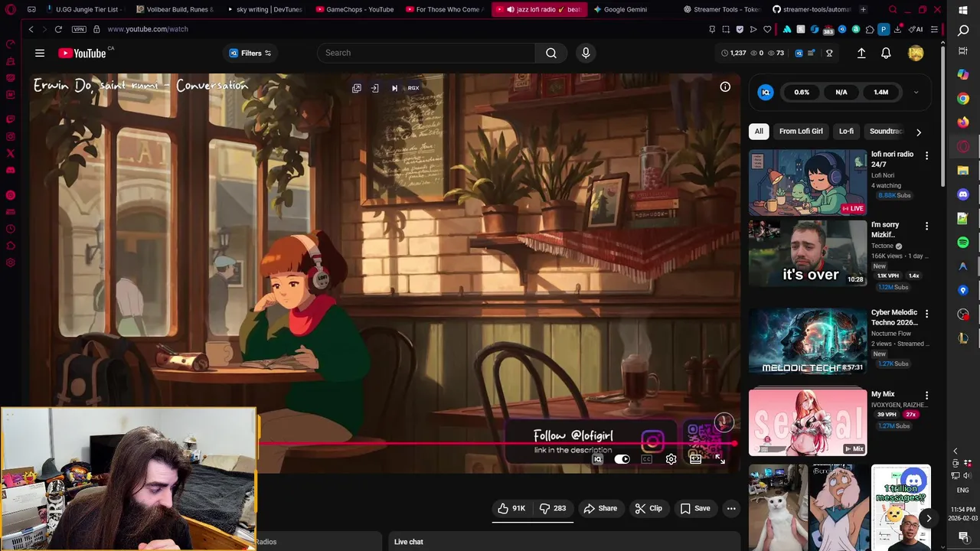Next shorts with carousel right arrow

click(x=929, y=518)
